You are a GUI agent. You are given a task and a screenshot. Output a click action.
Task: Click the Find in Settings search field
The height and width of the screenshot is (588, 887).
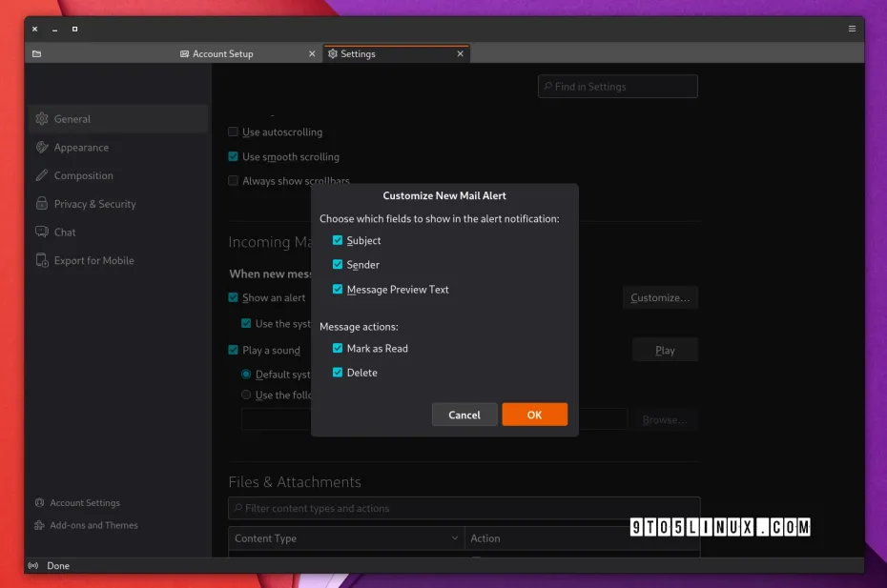tap(618, 87)
